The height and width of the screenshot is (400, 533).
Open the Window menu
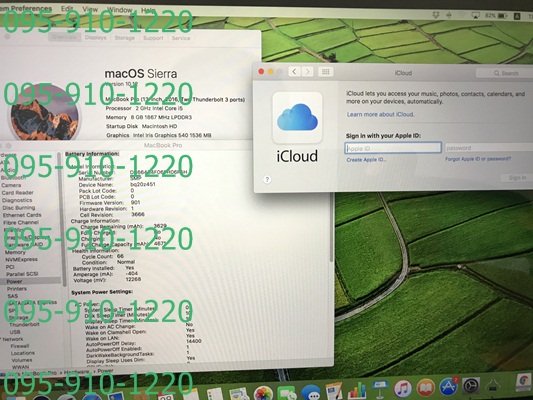pyautogui.click(x=119, y=10)
